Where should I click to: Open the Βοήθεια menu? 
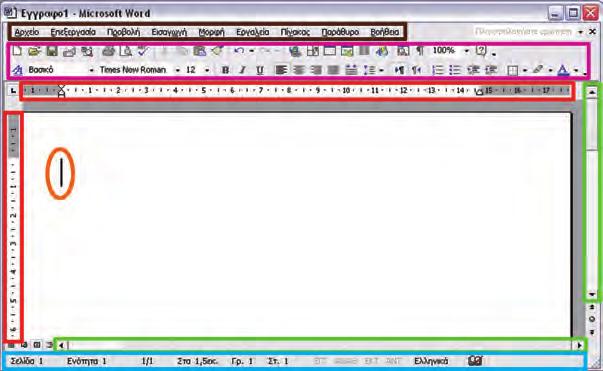(385, 32)
